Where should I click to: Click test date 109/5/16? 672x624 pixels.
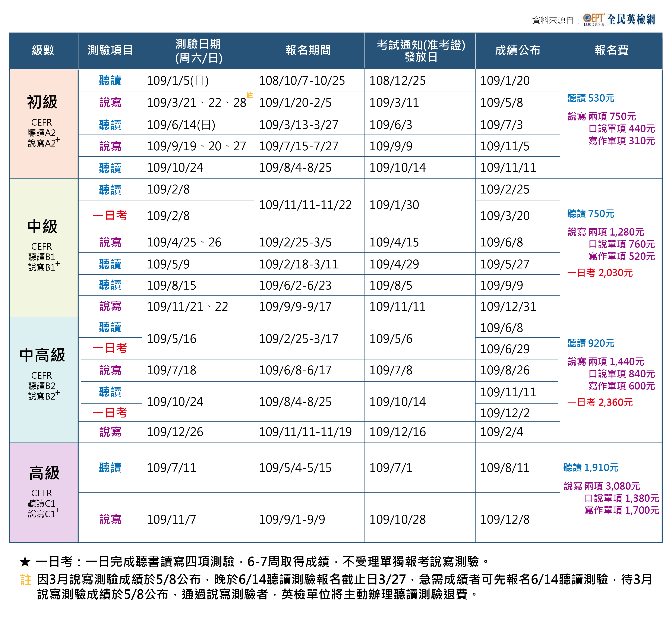pos(171,339)
